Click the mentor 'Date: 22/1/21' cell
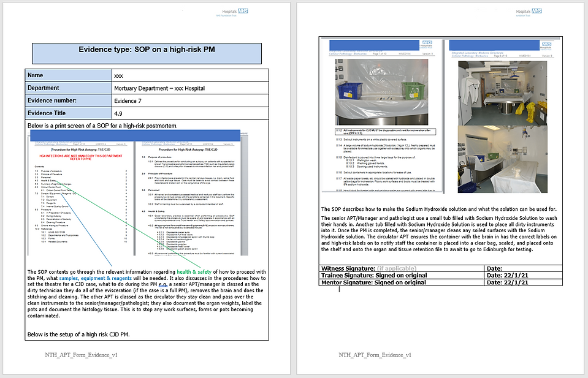 point(523,282)
